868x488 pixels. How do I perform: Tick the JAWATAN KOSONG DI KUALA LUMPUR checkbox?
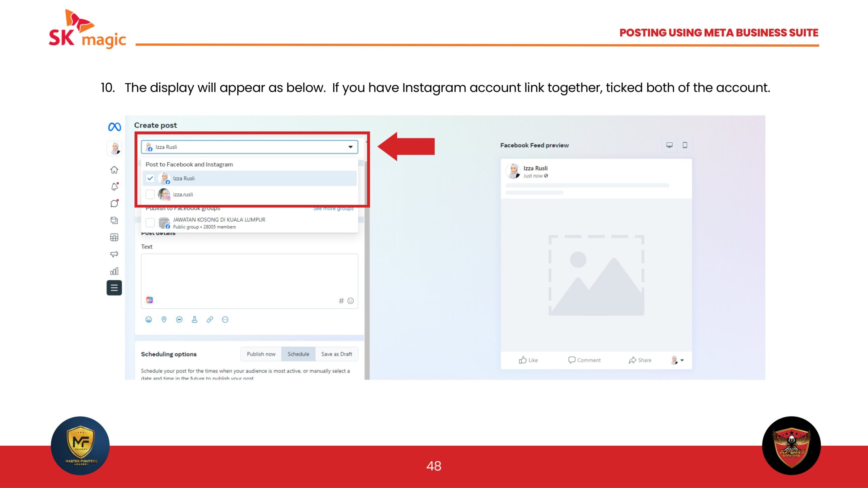click(150, 223)
